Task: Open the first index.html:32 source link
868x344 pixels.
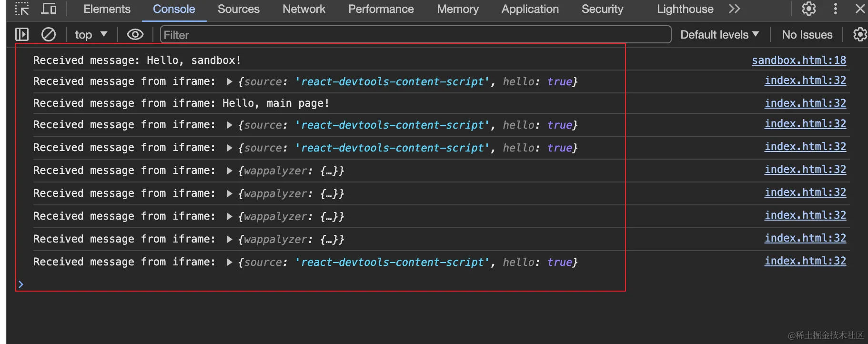Action: tap(805, 81)
